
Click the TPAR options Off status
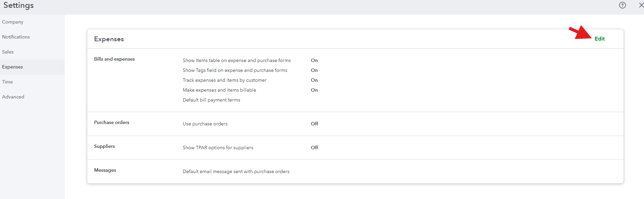(x=314, y=148)
